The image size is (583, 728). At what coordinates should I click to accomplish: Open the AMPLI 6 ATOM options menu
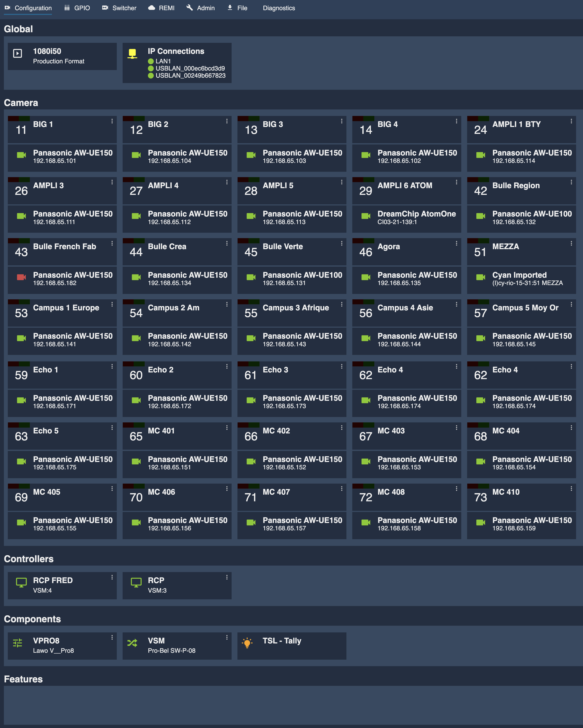456,182
